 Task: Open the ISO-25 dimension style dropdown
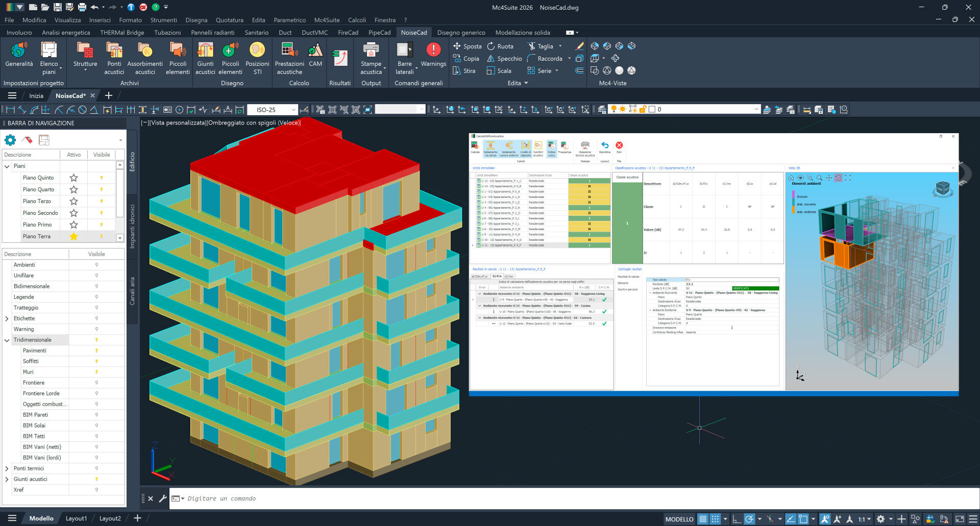coord(293,110)
